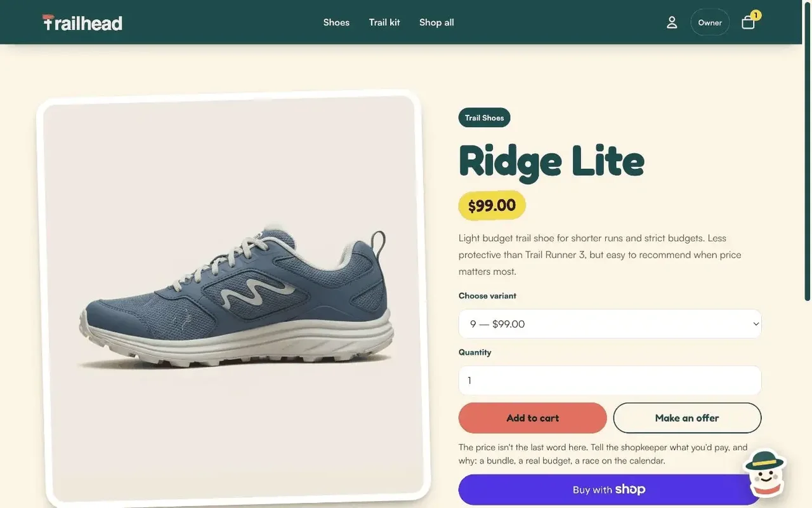Focus the Quantity input field

(x=610, y=380)
